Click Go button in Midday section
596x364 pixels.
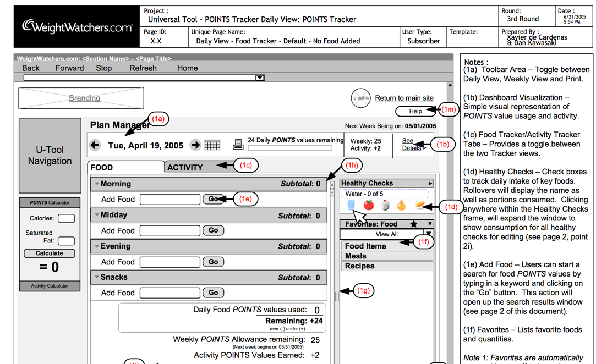point(213,230)
